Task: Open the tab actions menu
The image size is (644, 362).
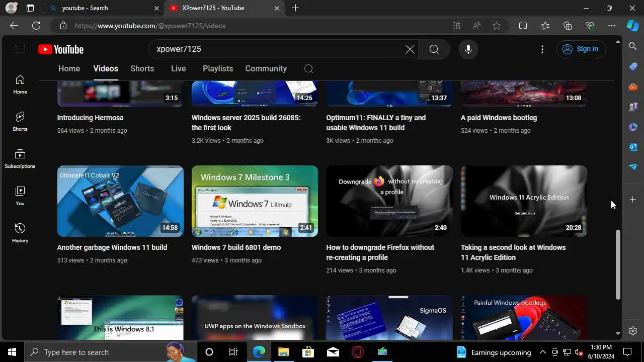Action: [30, 8]
